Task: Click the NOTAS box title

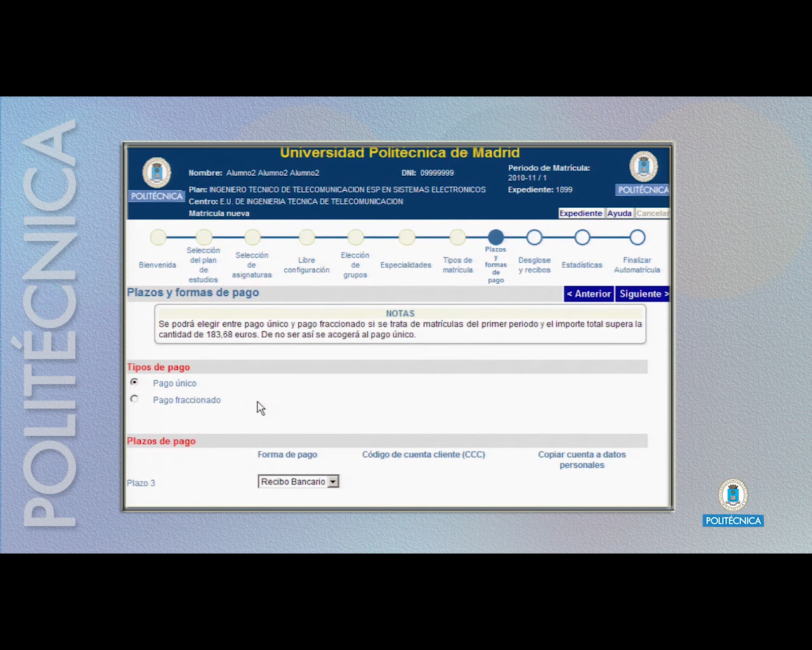Action: [400, 314]
